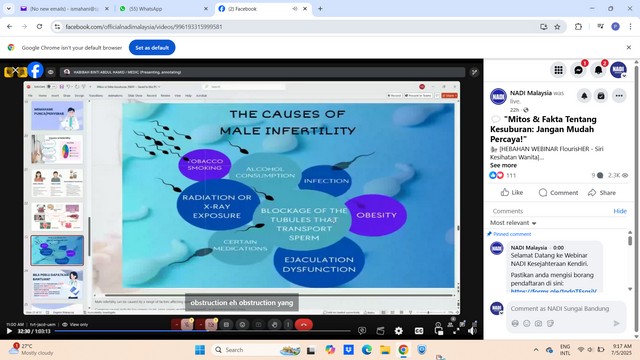This screenshot has width=640, height=360.
Task: Hide the comments section
Action: [620, 211]
